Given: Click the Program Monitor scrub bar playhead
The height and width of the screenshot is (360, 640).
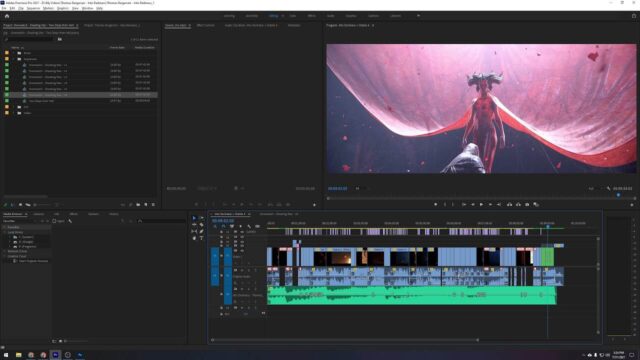Looking at the screenshot, I should coord(618,195).
